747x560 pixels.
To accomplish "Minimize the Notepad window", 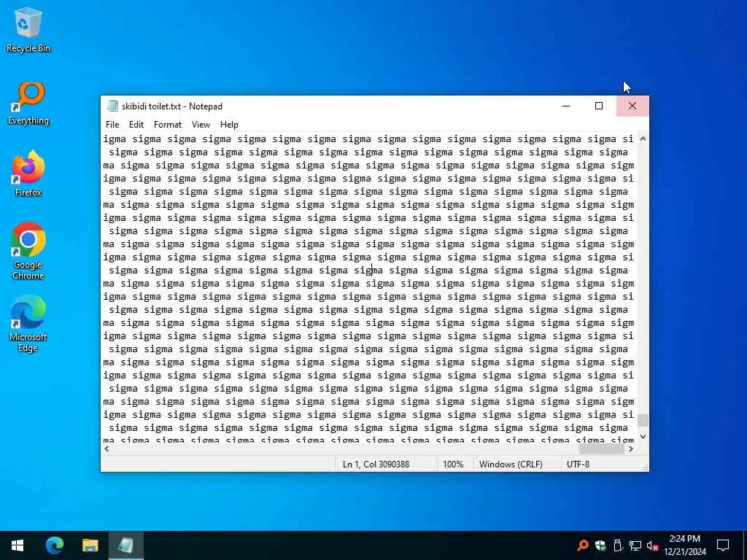I will 566,106.
